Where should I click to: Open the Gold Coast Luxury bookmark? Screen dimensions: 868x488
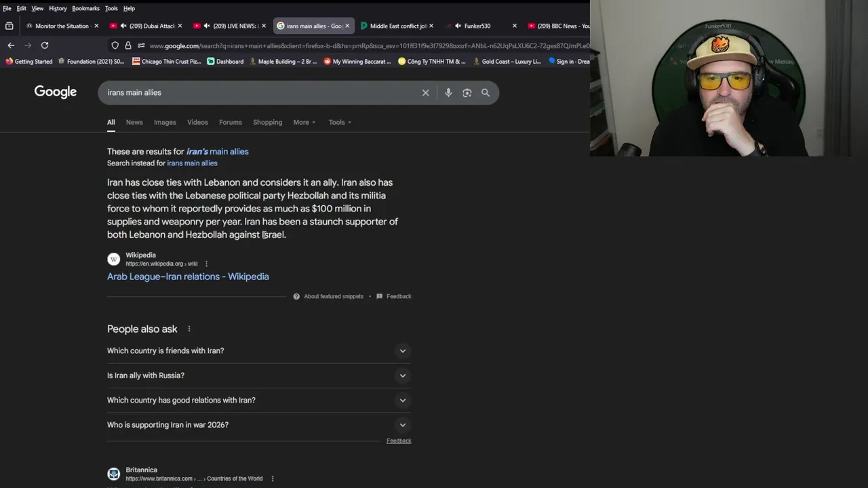pos(507,62)
